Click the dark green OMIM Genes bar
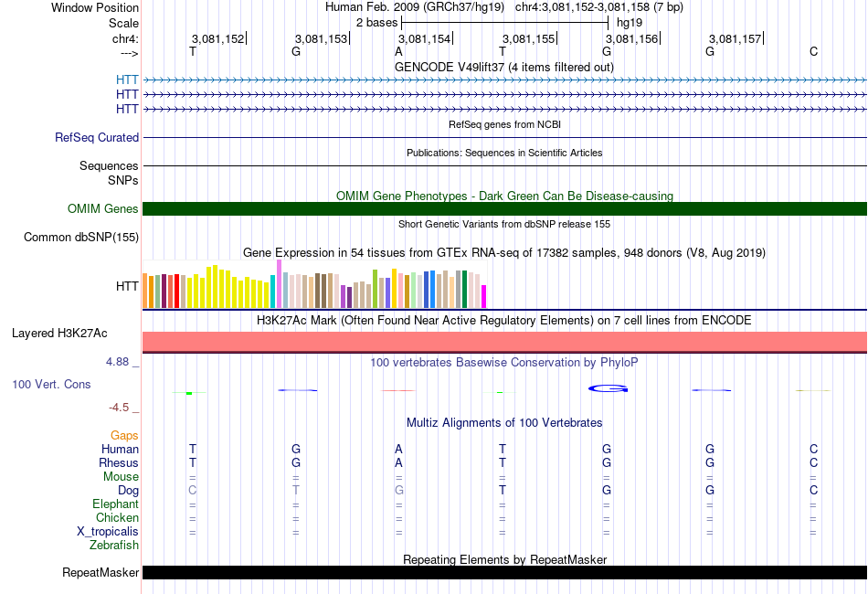 point(504,208)
